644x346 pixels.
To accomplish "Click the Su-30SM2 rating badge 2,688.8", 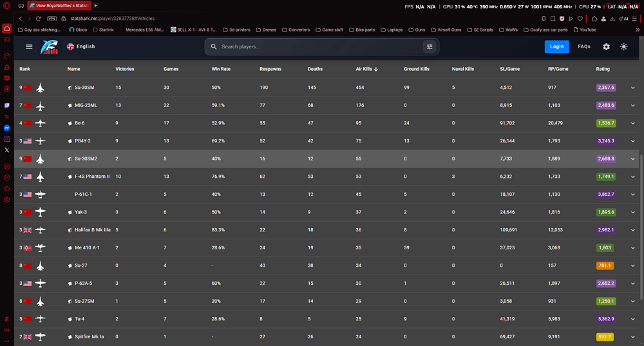I will [x=606, y=159].
